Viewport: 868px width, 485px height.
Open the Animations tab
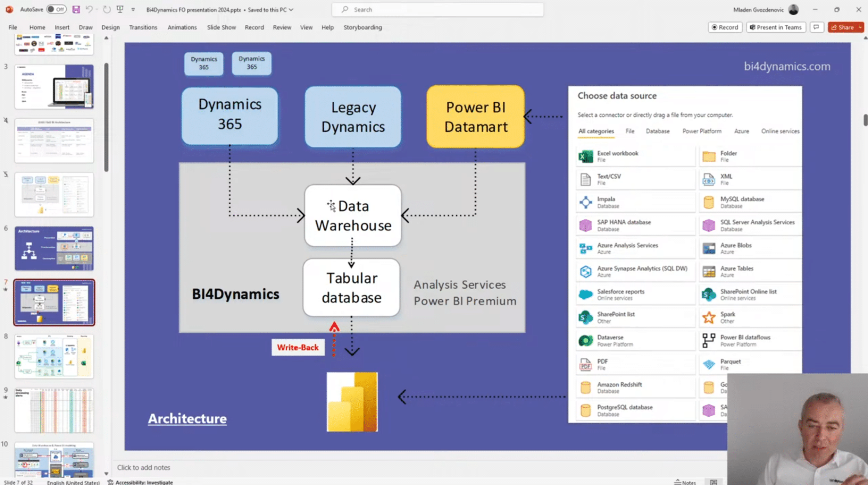point(182,27)
